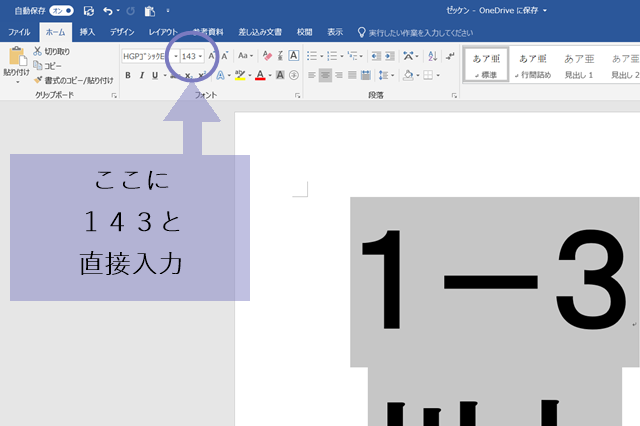
Task: Apply the red font color
Action: tap(260, 75)
